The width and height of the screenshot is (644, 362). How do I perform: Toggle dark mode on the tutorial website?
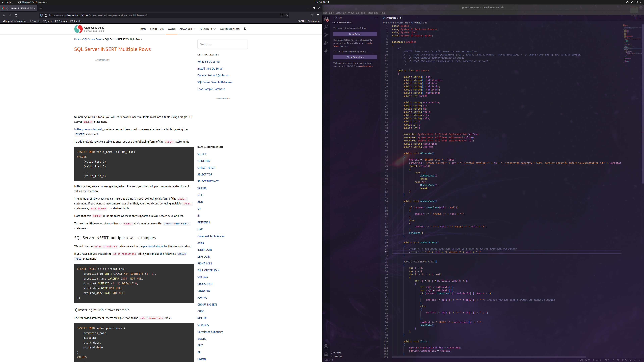245,29
